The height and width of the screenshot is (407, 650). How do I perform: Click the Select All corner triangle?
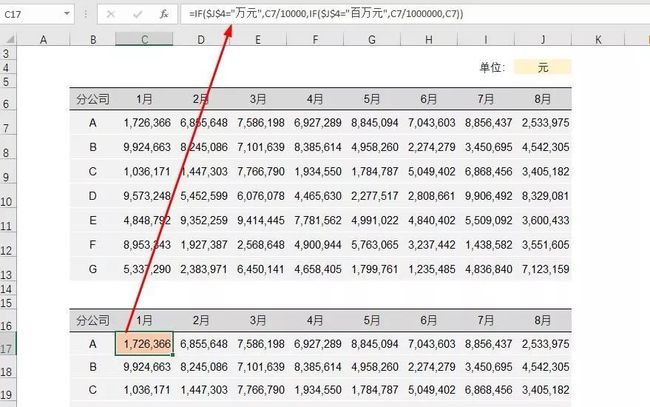[x=8, y=39]
